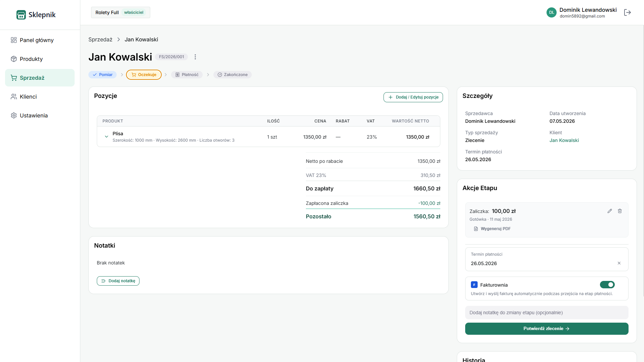
Task: Open Panel główny in the sidebar
Action: [40, 40]
